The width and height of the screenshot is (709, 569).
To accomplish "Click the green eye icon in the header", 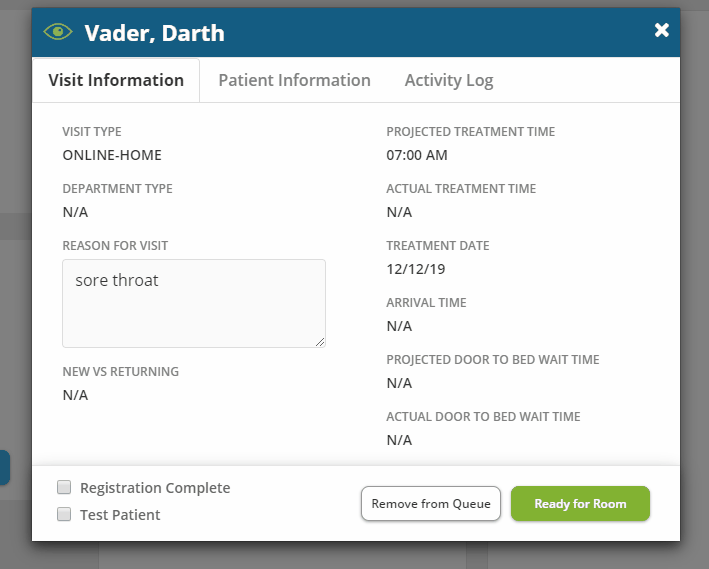I will (x=58, y=32).
